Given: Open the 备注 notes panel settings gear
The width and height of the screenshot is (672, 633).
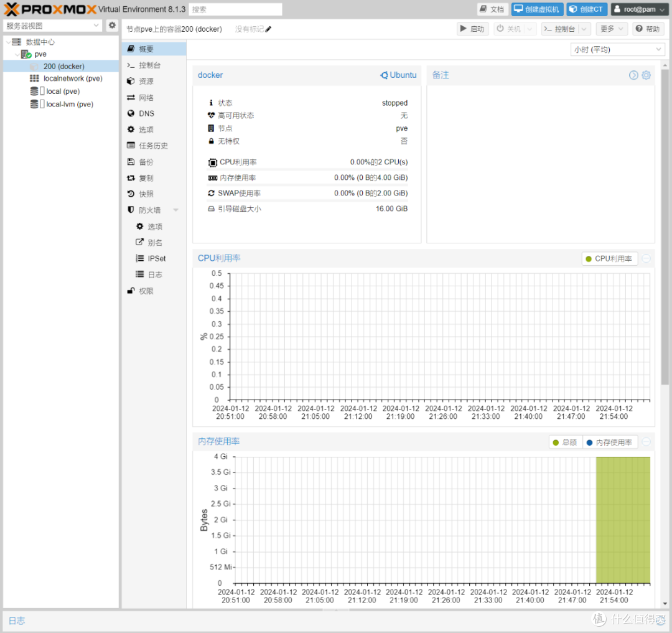Looking at the screenshot, I should [x=646, y=75].
